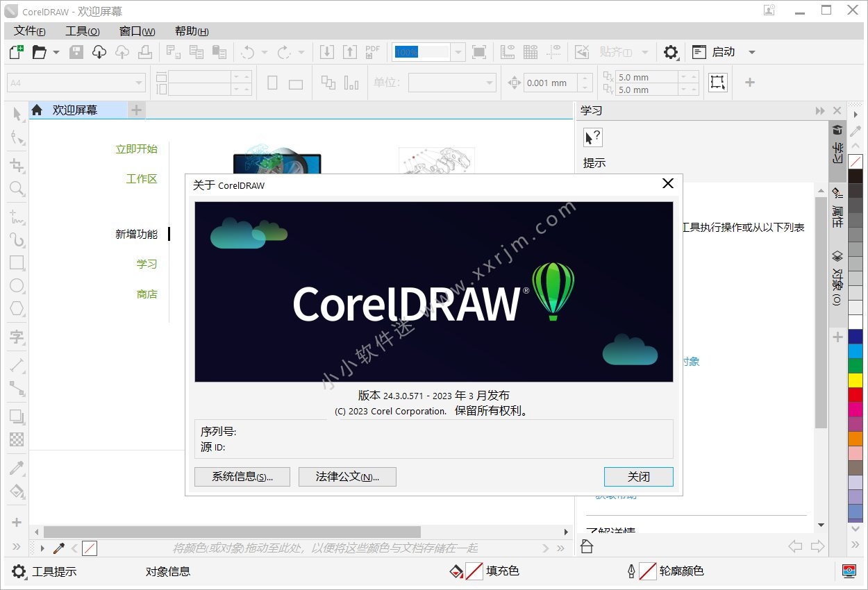
Task: Open Options with the toolbar gear icon
Action: (671, 52)
